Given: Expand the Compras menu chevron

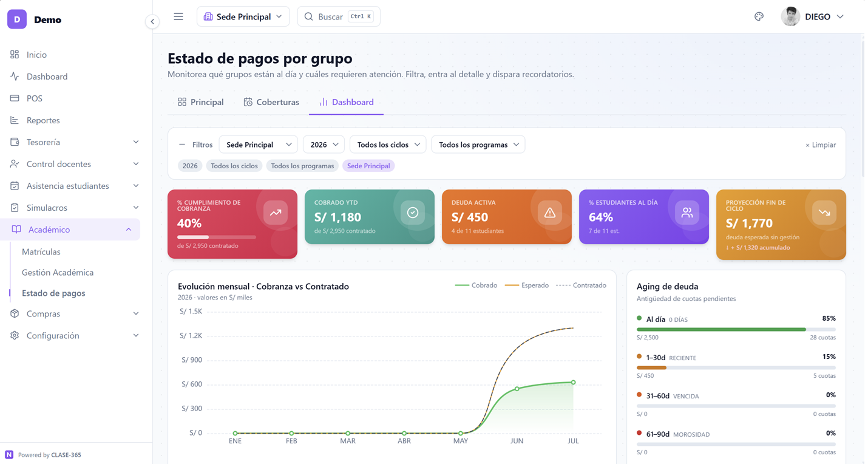Looking at the screenshot, I should [136, 314].
